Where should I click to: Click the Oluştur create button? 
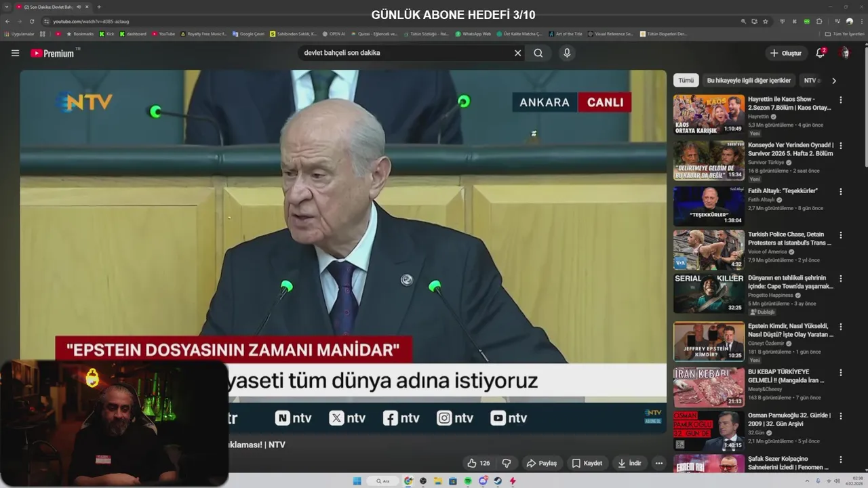click(785, 53)
